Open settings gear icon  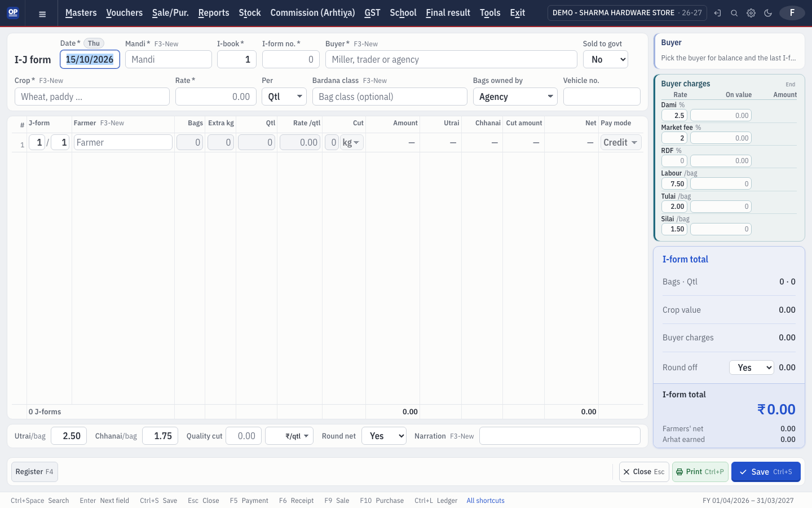pyautogui.click(x=751, y=13)
